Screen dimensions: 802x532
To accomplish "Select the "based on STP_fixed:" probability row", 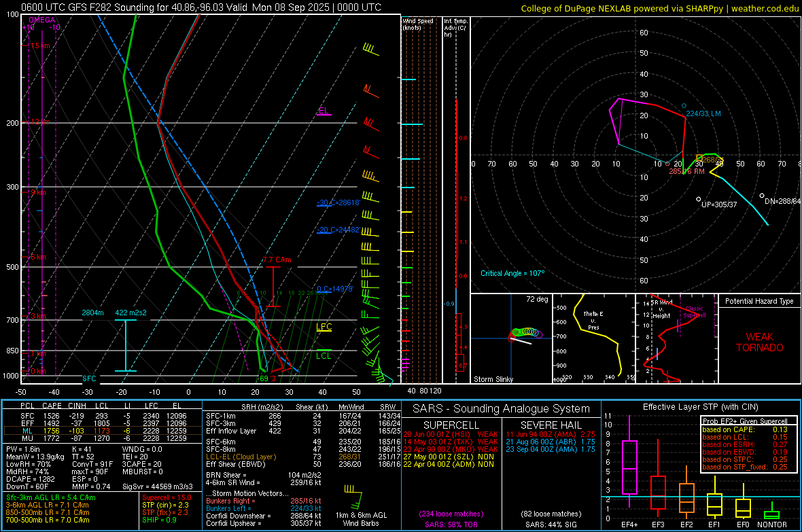I will point(744,467).
